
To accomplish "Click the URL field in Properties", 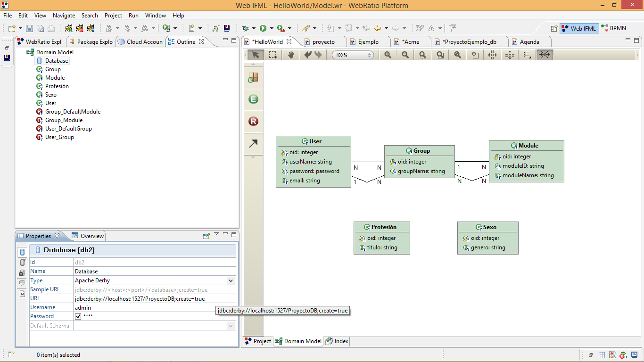I will (x=155, y=298).
